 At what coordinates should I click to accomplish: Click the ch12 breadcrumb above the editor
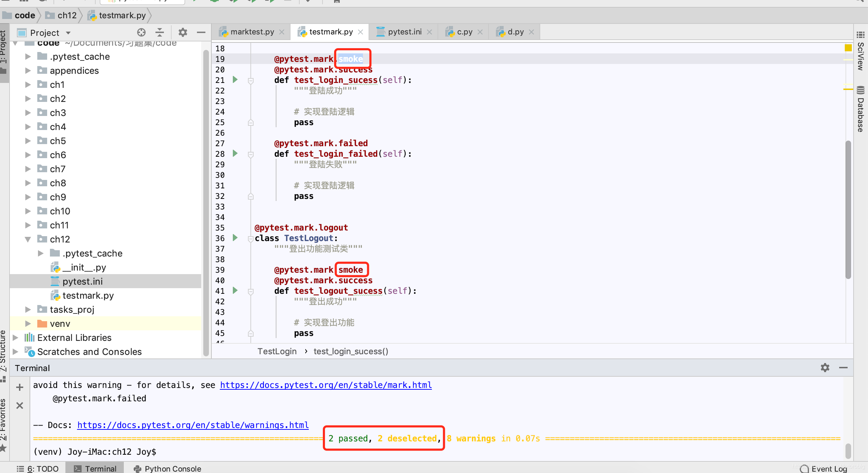(x=67, y=15)
